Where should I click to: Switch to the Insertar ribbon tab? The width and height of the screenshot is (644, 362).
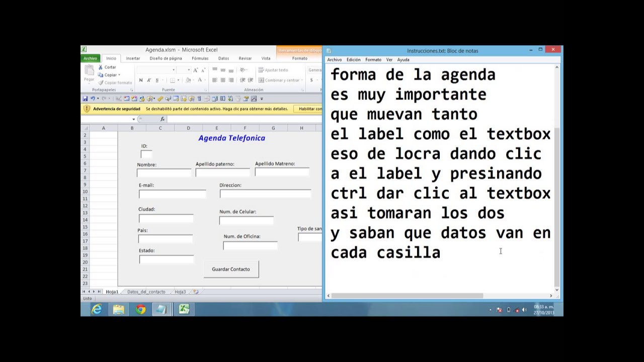point(133,58)
